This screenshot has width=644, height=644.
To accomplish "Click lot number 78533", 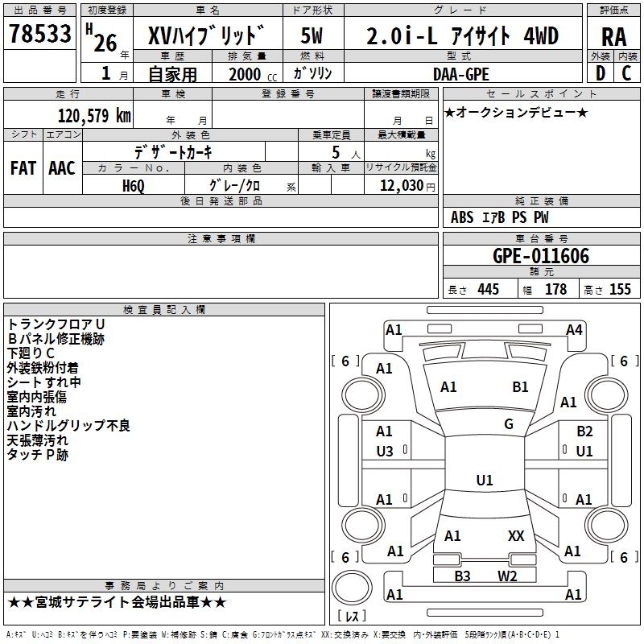I will [39, 33].
